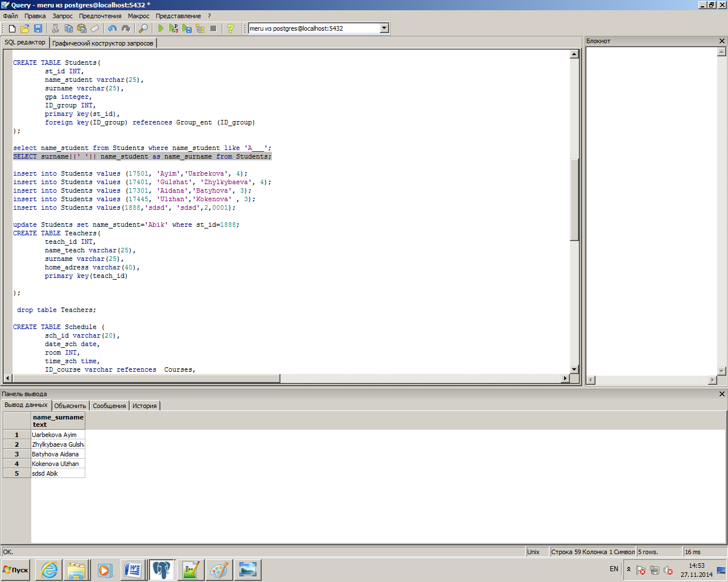Clear the edit window with the eraser icon
Screen dimensions: 728x582
click(95, 28)
